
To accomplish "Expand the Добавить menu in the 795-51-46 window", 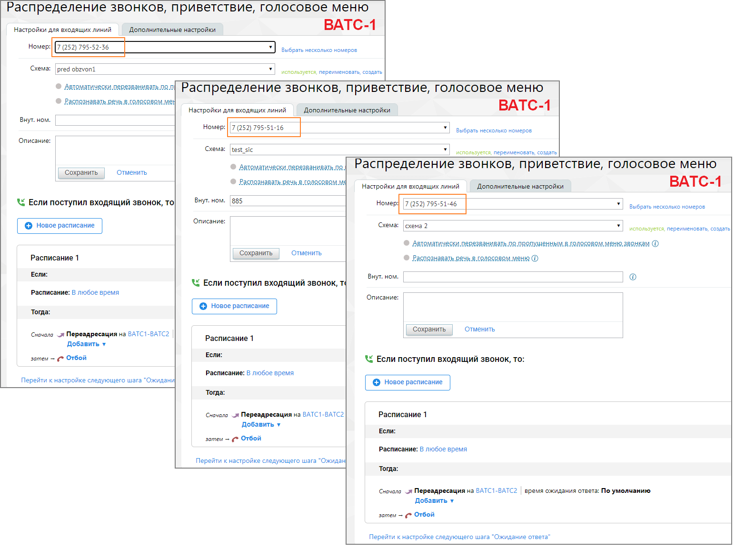I will tap(434, 501).
